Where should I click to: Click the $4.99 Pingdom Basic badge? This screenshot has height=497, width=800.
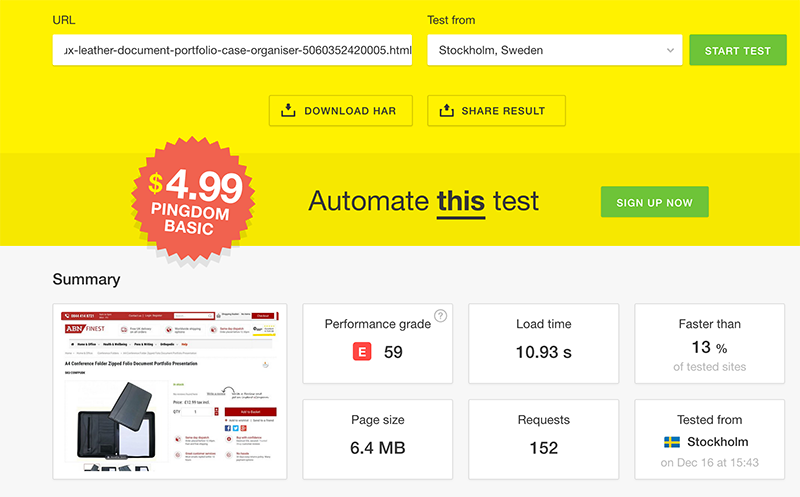click(x=193, y=201)
